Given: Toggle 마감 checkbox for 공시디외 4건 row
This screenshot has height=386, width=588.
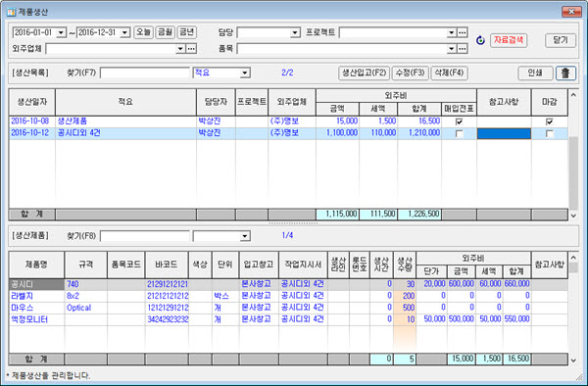Looking at the screenshot, I should click(x=550, y=133).
